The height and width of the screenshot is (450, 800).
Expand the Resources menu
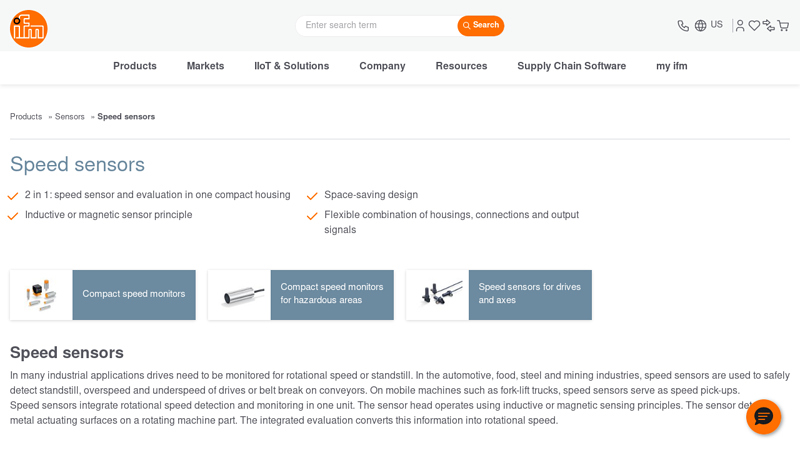[x=461, y=66]
